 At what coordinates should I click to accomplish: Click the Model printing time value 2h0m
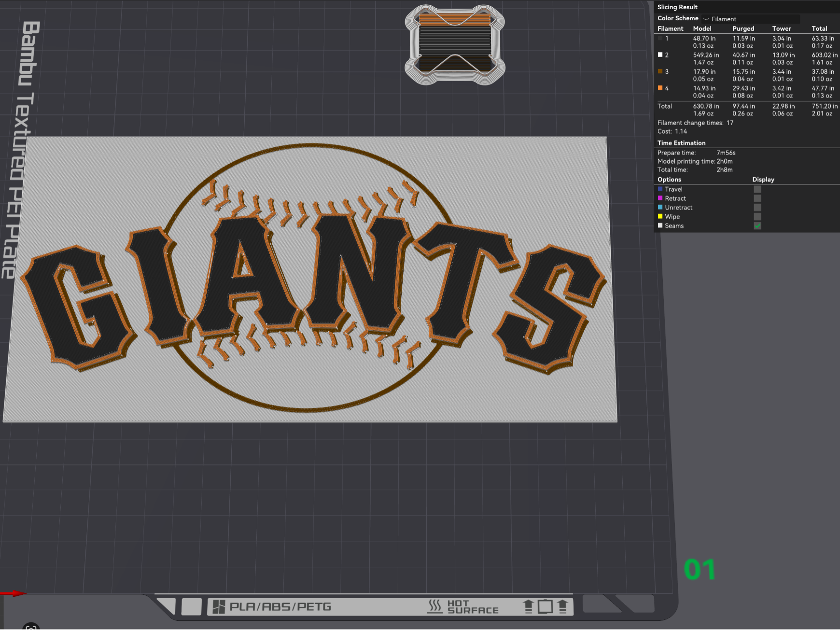725,162
